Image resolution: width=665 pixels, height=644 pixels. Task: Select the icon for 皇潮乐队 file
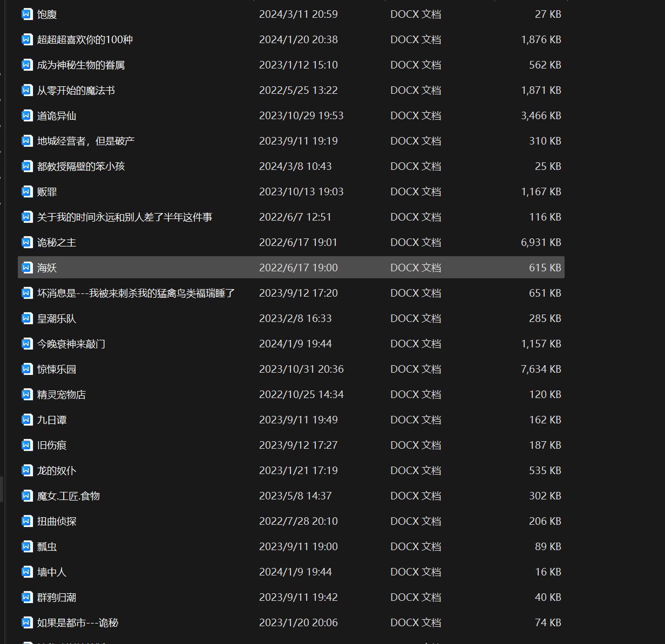pos(27,318)
